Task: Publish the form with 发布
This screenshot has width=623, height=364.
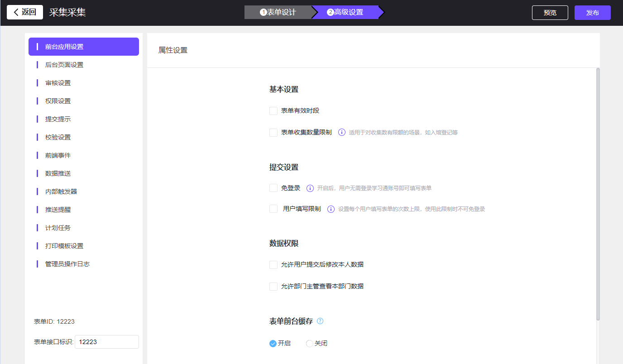Action: (593, 13)
